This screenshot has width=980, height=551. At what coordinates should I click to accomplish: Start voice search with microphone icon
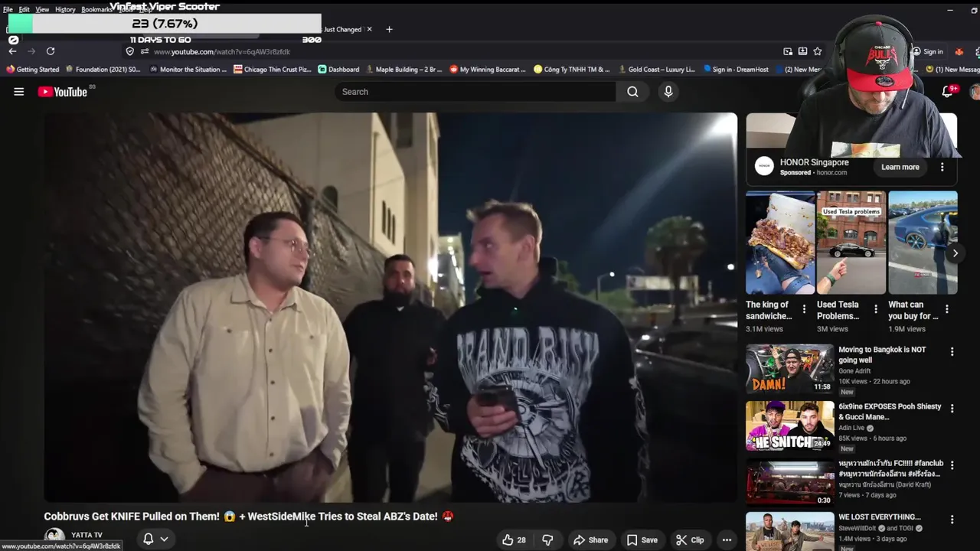[x=668, y=92]
